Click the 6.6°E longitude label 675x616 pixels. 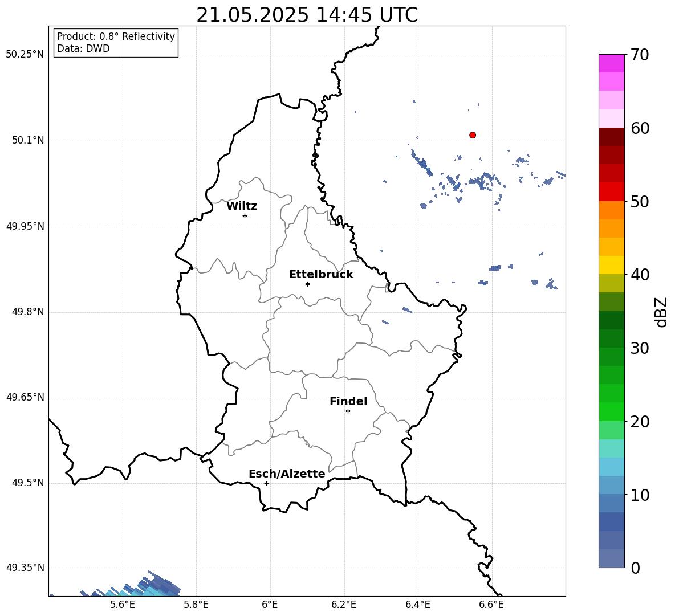tap(491, 605)
